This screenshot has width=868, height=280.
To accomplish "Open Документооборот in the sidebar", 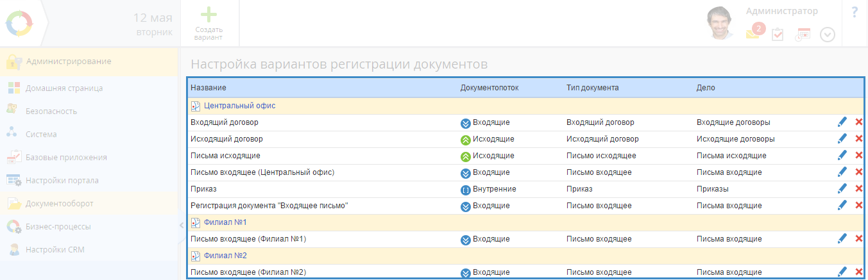I will [x=59, y=204].
